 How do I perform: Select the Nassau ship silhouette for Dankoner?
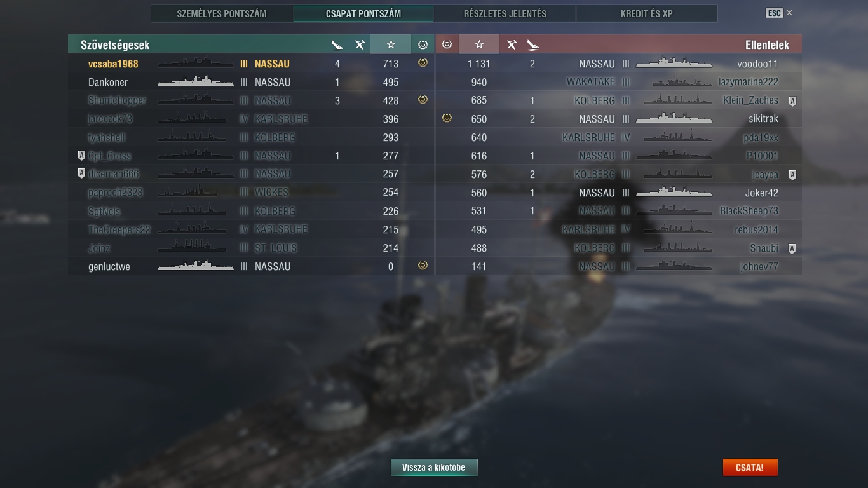pos(196,82)
